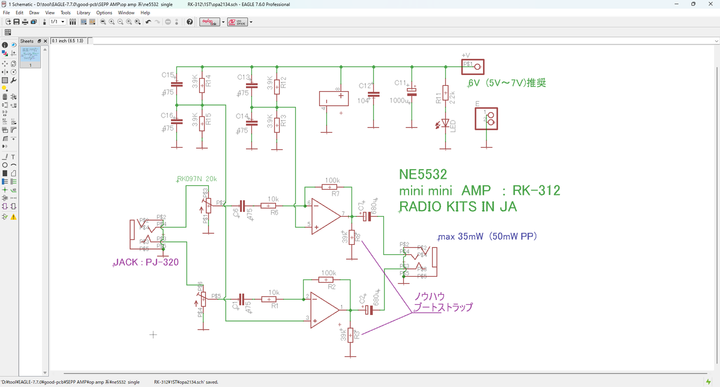
Task: Select the Paste tool
Action: point(5,89)
